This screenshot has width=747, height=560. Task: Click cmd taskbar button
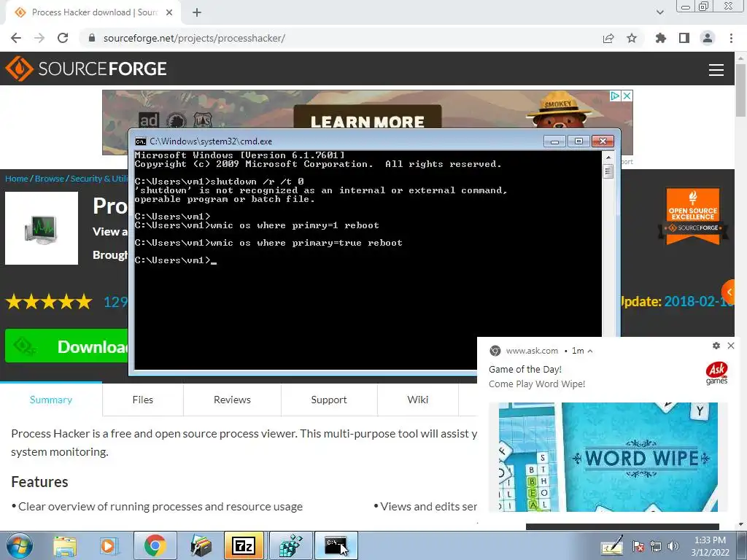(336, 545)
